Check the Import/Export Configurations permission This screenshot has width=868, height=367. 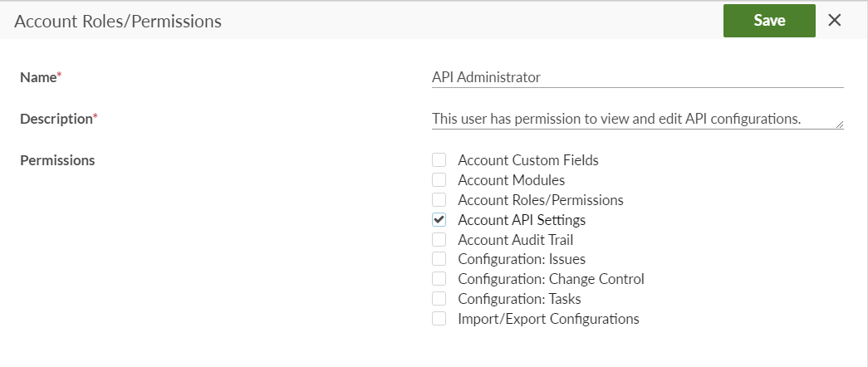[x=439, y=319]
